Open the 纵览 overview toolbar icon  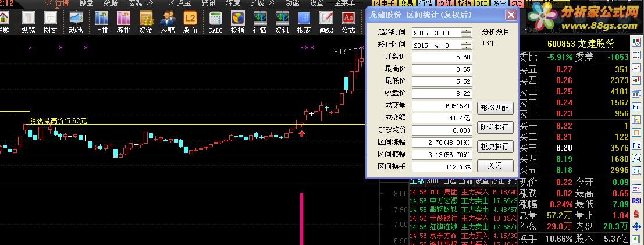click(28, 22)
